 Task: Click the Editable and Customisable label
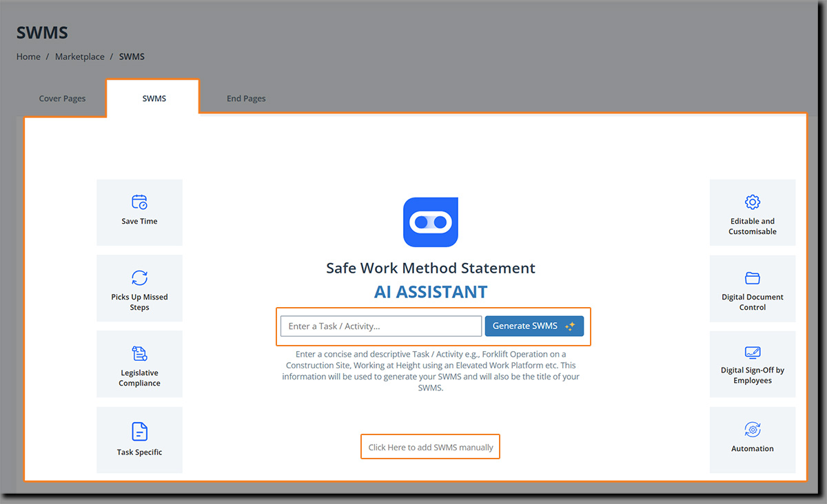[x=753, y=227]
